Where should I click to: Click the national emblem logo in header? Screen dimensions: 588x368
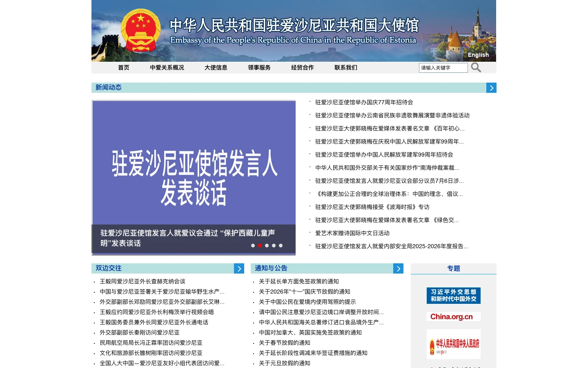point(140,30)
